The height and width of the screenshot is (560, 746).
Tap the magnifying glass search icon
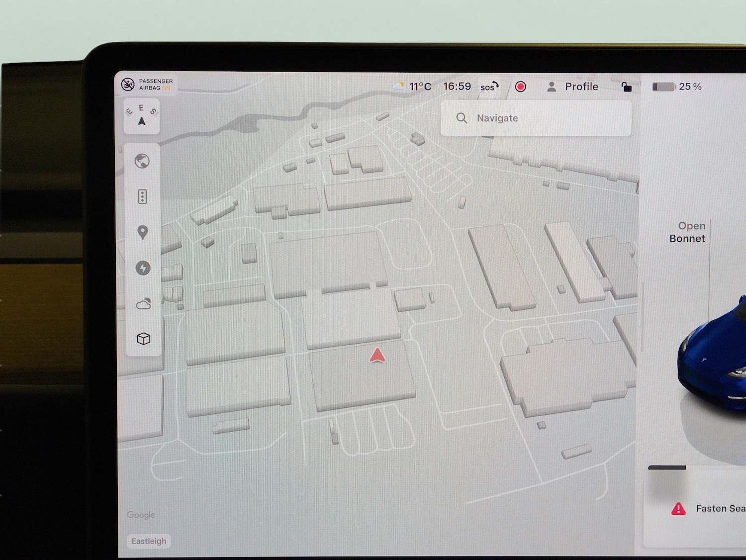462,118
